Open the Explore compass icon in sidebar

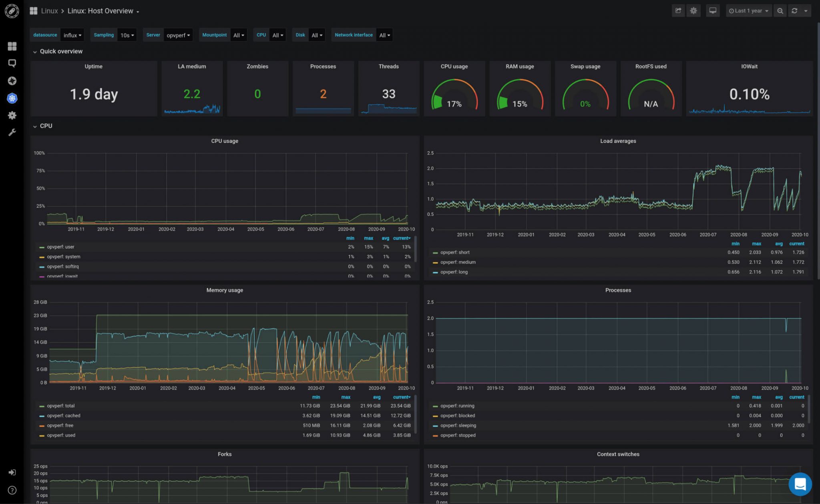12,81
